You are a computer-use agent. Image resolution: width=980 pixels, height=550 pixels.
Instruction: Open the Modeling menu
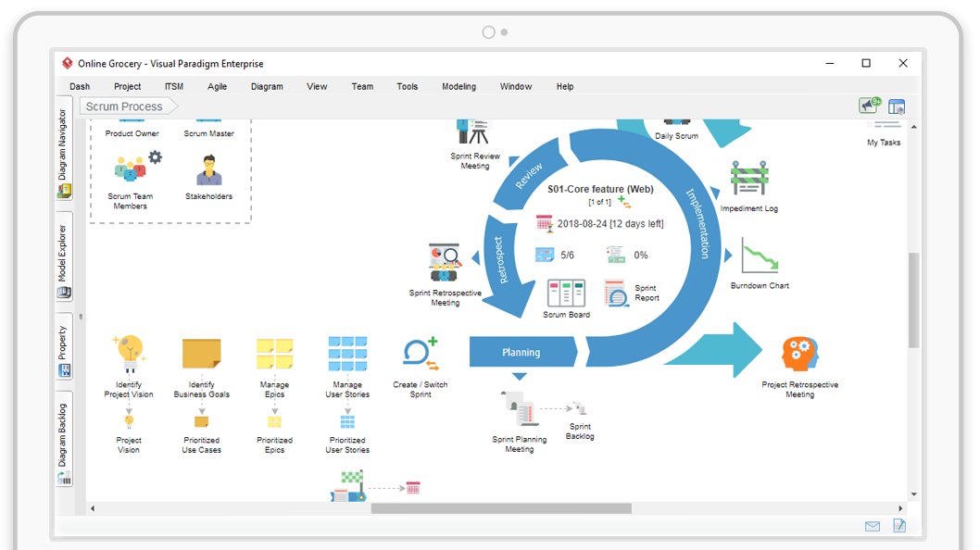(459, 86)
